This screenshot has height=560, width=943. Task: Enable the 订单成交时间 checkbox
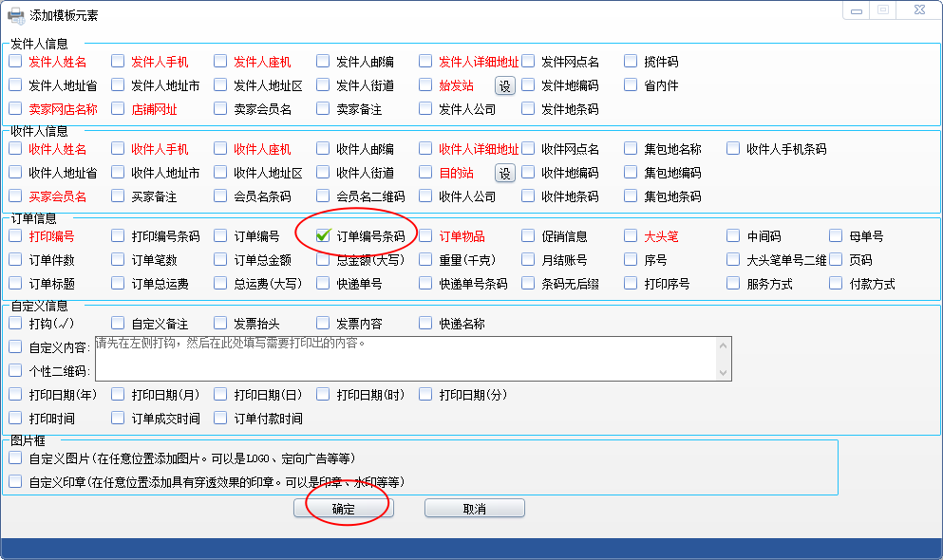point(117,418)
